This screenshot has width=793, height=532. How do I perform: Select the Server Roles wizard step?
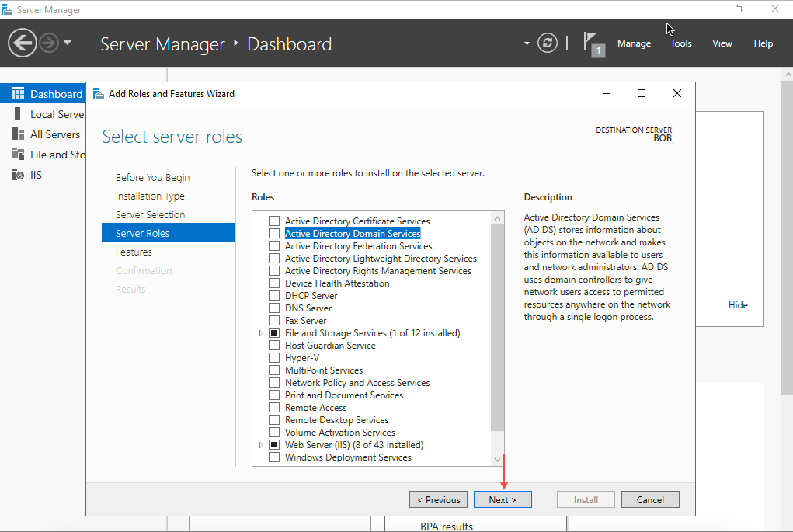pyautogui.click(x=168, y=233)
